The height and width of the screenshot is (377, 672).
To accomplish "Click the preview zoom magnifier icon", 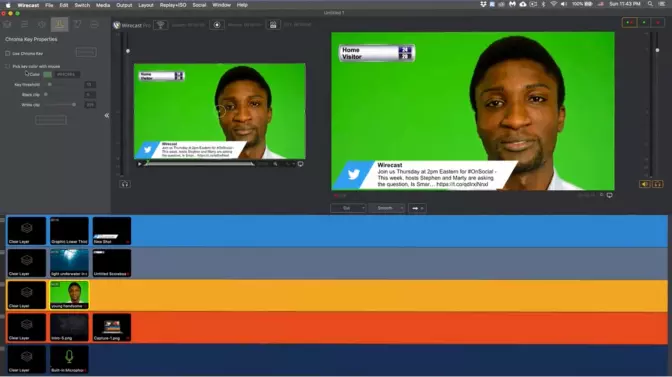I will click(275, 164).
